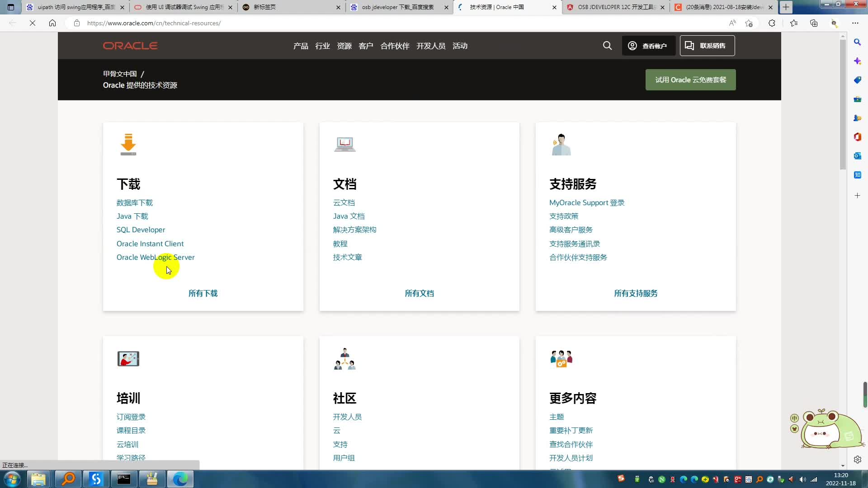The image size is (868, 488).
Task: Open sidebar Discover sparkle icon
Action: (x=857, y=61)
